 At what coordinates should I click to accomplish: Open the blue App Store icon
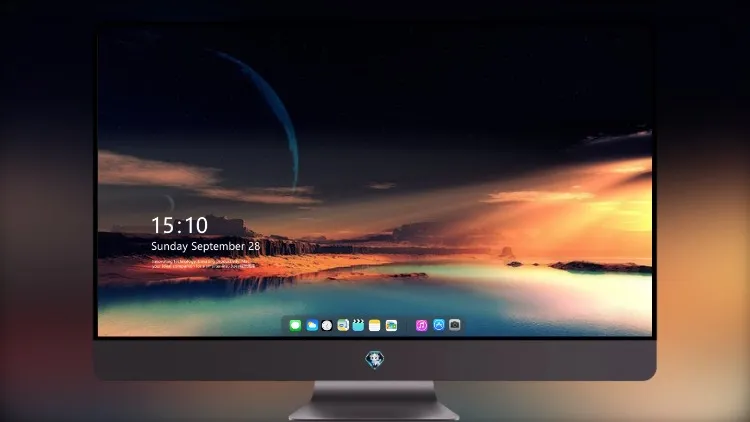pyautogui.click(x=439, y=325)
